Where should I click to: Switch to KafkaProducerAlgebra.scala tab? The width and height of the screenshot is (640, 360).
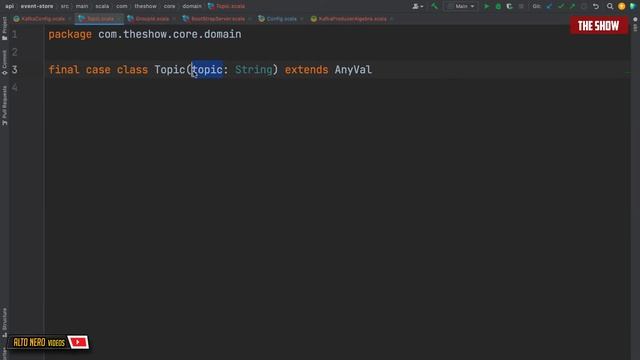[x=352, y=19]
